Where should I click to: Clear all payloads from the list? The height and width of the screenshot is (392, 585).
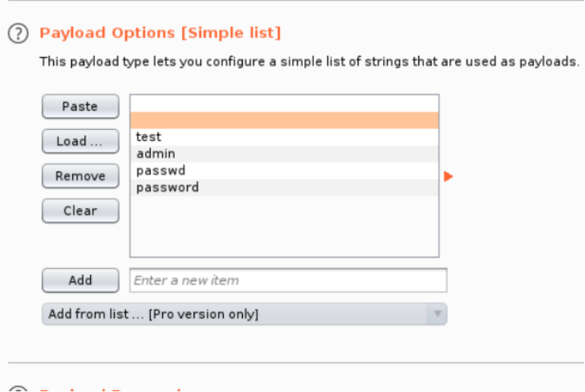point(80,211)
